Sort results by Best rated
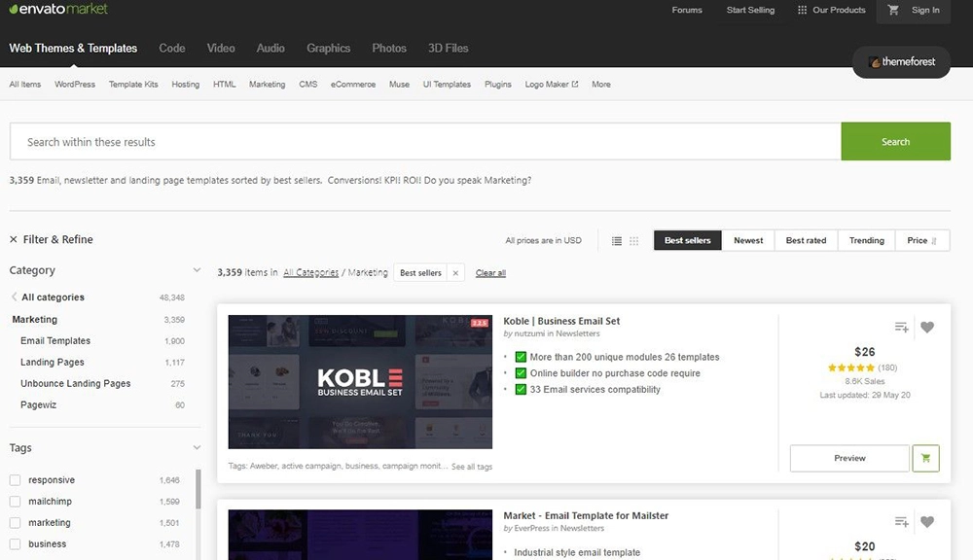The height and width of the screenshot is (560, 973). 806,240
